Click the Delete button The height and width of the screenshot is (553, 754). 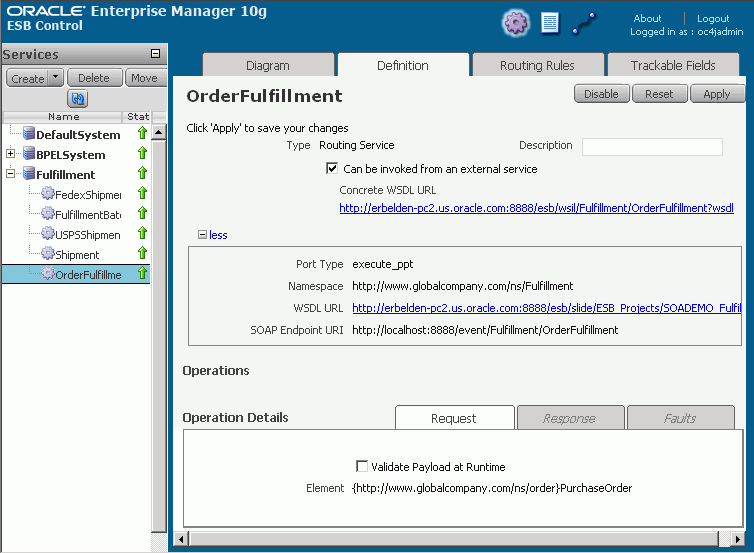pyautogui.click(x=94, y=78)
